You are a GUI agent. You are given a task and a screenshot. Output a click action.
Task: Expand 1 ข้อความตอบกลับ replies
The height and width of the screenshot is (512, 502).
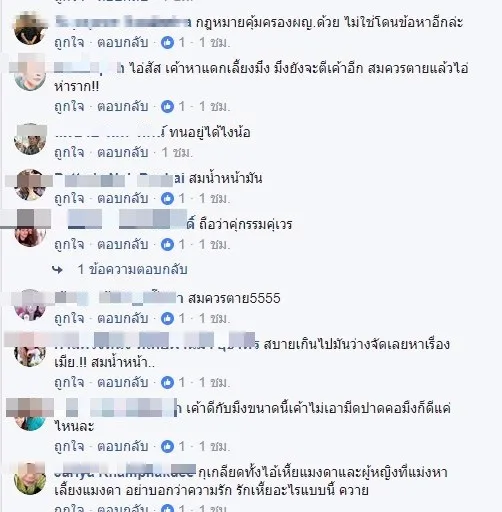point(132,269)
